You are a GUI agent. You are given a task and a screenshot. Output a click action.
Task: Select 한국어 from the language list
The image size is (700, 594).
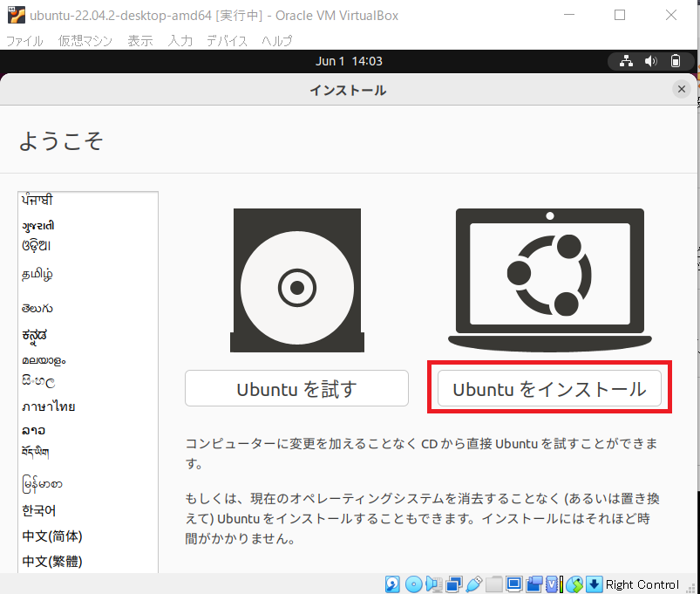(x=38, y=510)
